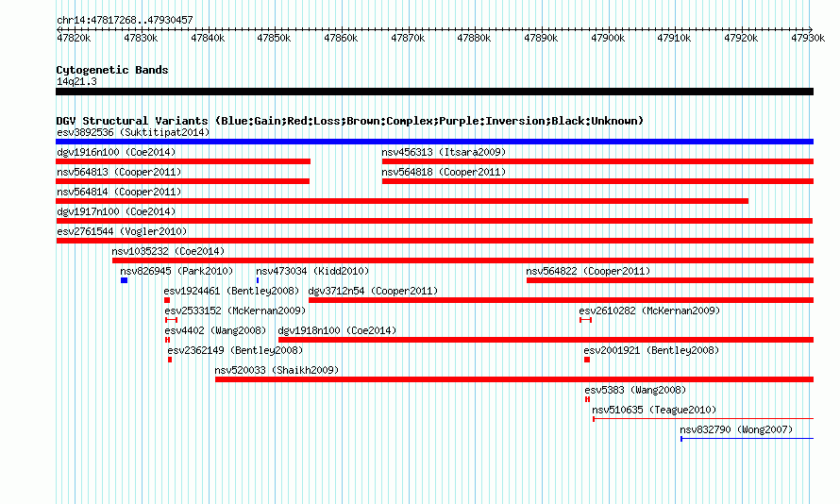The height and width of the screenshot is (504, 840).
Task: Click the nsv473034 tiny blue marker
Action: coord(258,280)
